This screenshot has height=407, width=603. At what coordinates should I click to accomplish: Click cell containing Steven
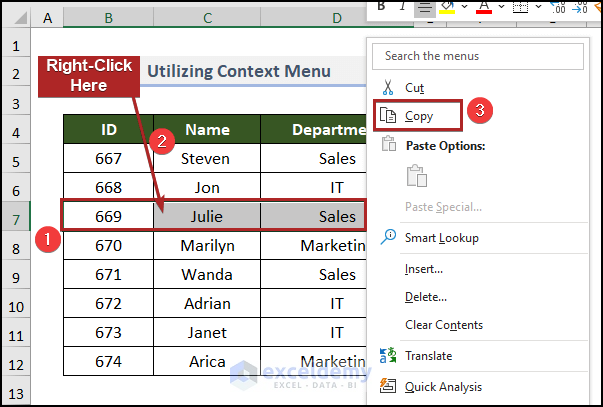(x=207, y=158)
